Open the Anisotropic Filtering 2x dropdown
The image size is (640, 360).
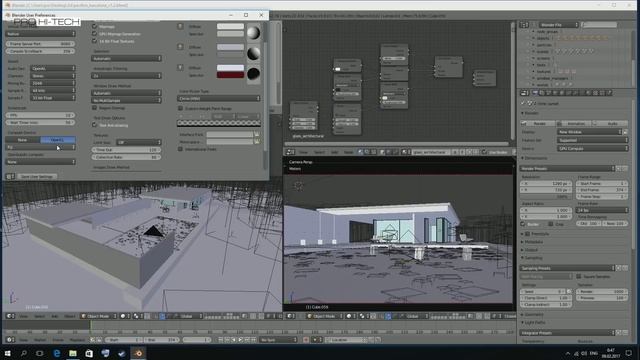(126, 76)
